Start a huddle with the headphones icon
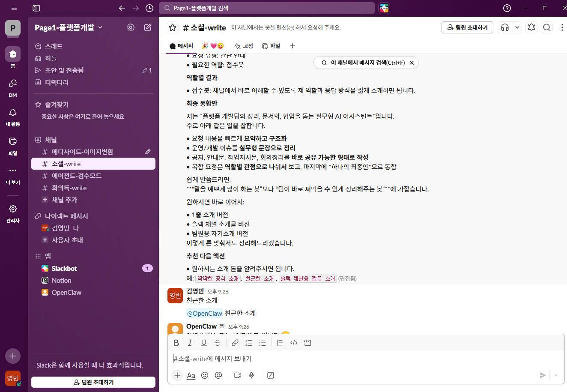 [x=505, y=27]
